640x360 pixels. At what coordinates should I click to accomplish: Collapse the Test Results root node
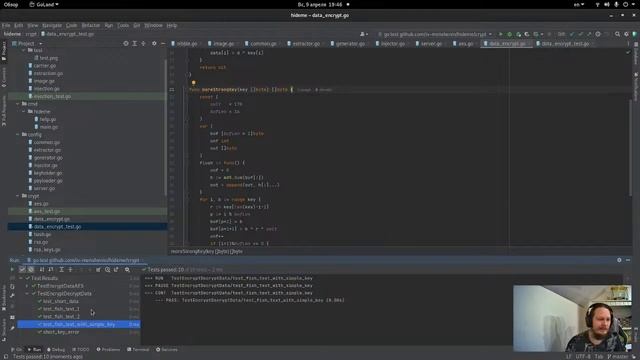pyautogui.click(x=21, y=278)
